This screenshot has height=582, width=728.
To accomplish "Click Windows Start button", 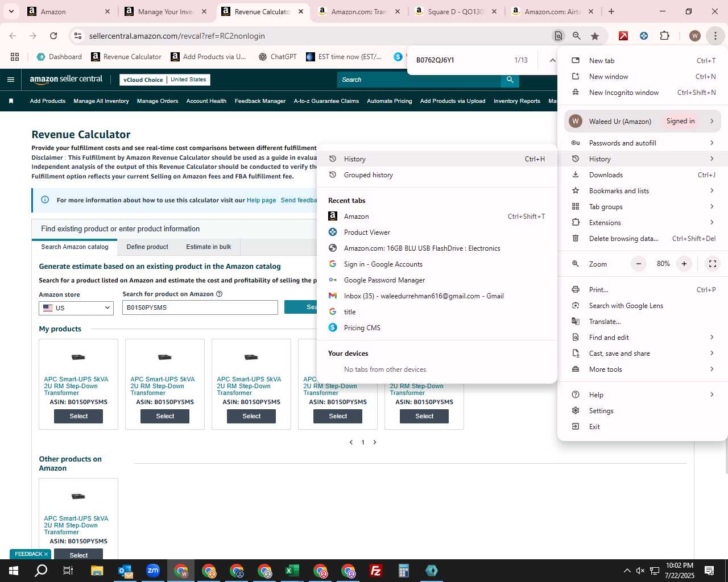I will click(14, 571).
